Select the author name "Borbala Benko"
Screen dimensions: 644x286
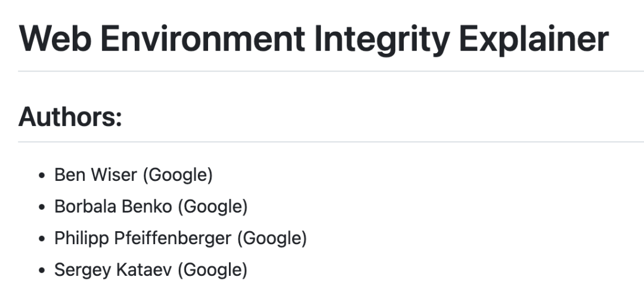(x=113, y=207)
